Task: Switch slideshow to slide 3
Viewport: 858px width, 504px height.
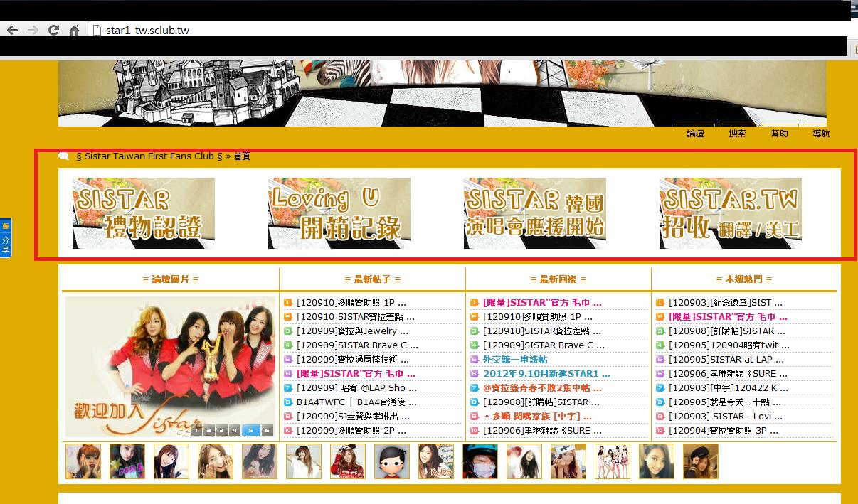Action: [x=221, y=430]
